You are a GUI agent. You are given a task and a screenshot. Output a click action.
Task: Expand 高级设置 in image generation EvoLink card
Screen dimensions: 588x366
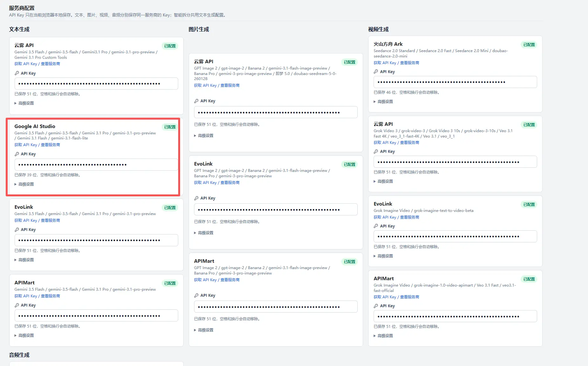pyautogui.click(x=204, y=233)
